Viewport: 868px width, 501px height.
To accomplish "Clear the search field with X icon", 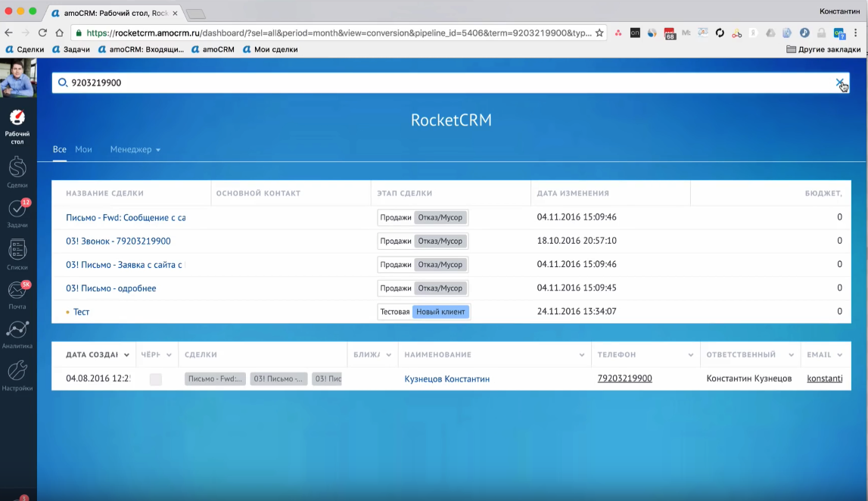I will pyautogui.click(x=839, y=82).
